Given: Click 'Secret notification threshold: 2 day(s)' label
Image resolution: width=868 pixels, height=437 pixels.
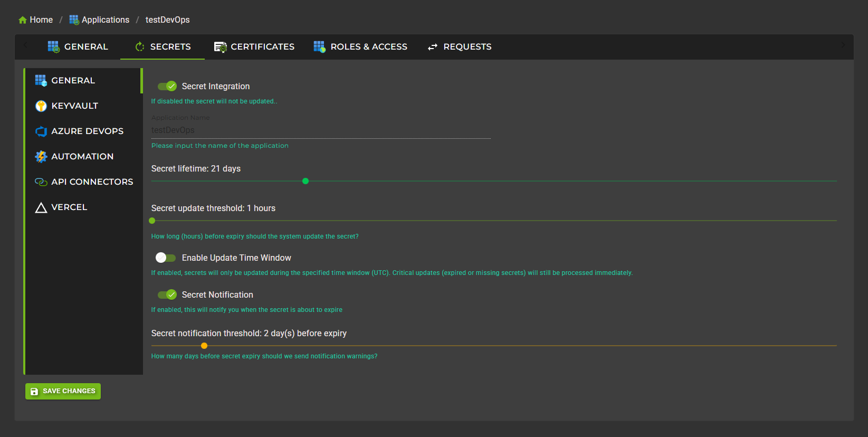Looking at the screenshot, I should (249, 333).
